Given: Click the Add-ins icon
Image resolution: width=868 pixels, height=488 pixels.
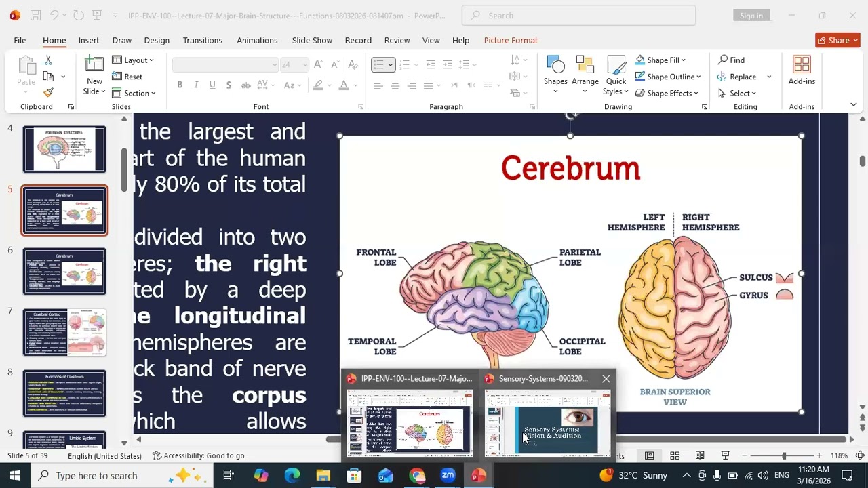Looking at the screenshot, I should click(802, 65).
